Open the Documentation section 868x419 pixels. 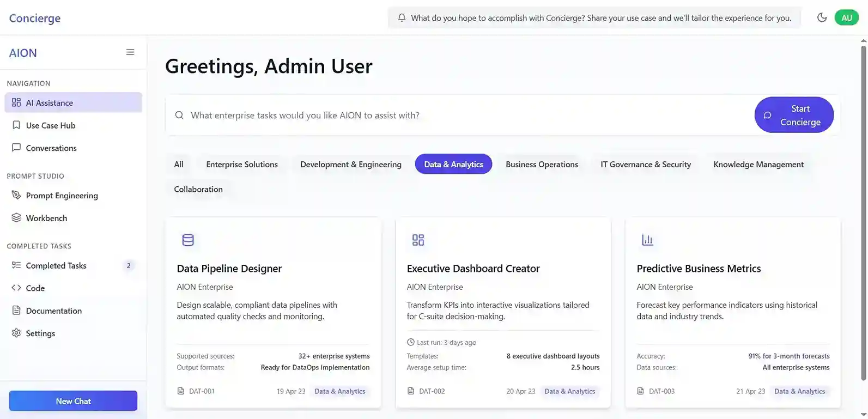click(x=73, y=311)
